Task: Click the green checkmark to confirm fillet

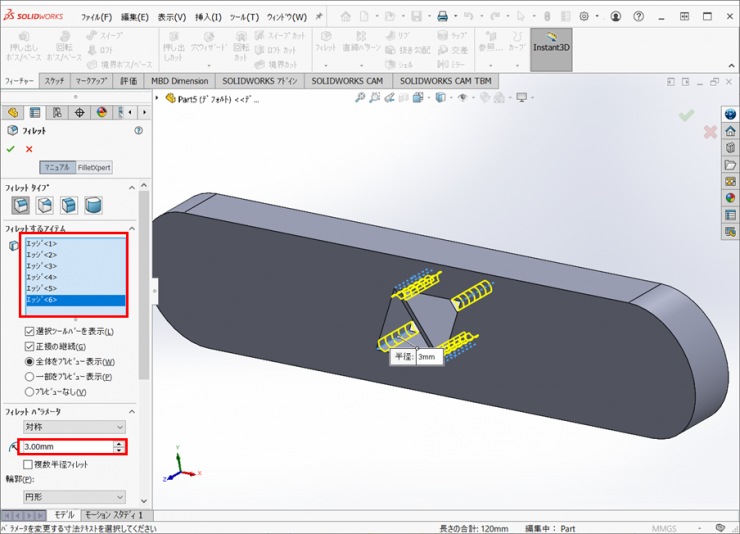Action: (x=11, y=149)
